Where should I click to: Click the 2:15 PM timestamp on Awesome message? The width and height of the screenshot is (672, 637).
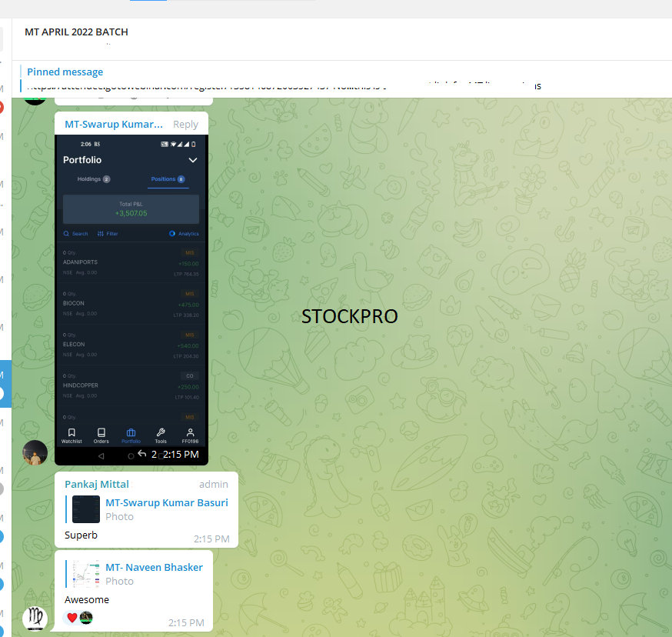click(186, 622)
